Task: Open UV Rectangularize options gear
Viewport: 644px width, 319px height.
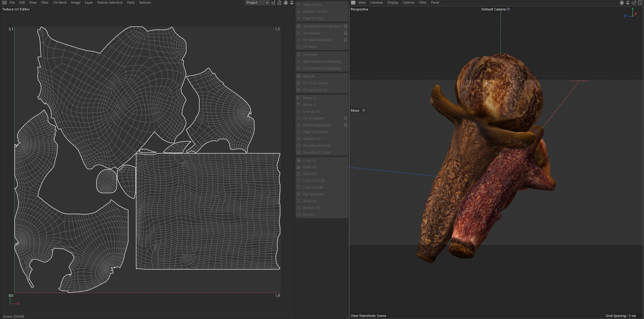Action: 345,125
